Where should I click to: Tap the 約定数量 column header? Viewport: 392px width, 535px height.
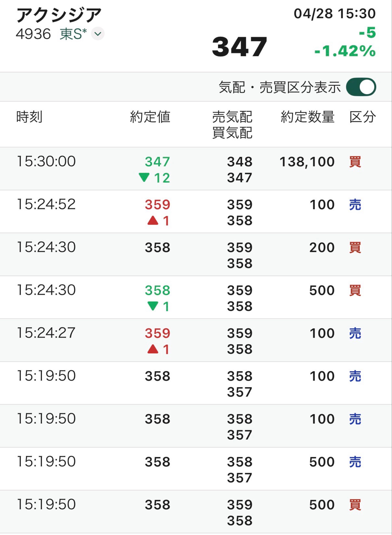(x=308, y=117)
